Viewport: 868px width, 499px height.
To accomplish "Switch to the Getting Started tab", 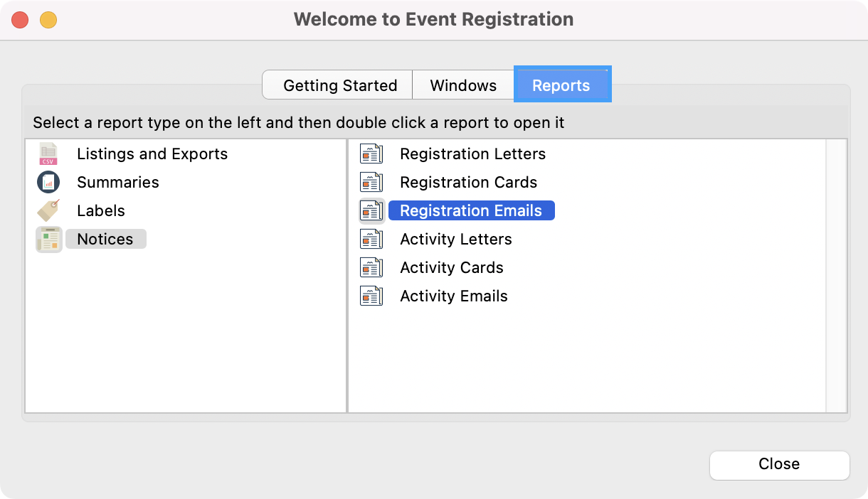I will 339,85.
